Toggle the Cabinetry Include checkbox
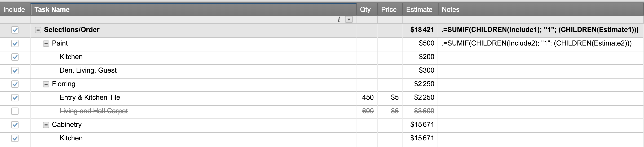Image resolution: width=644 pixels, height=147 pixels. click(x=15, y=125)
